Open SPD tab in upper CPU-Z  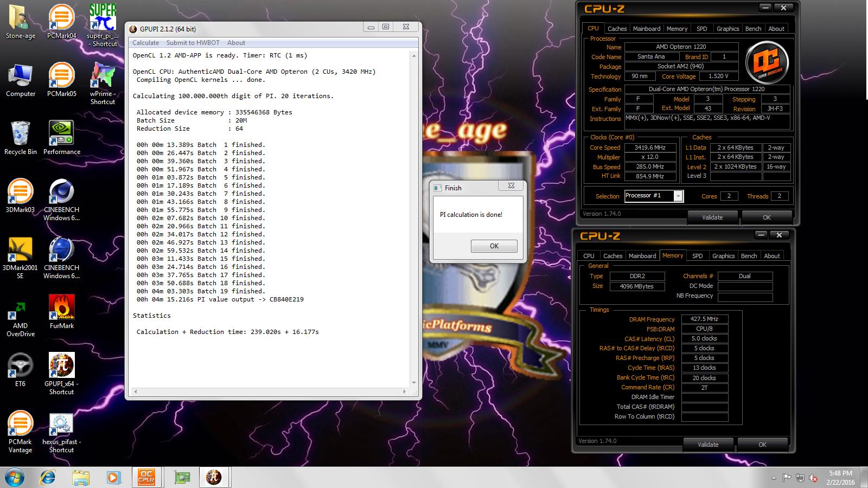coord(702,29)
